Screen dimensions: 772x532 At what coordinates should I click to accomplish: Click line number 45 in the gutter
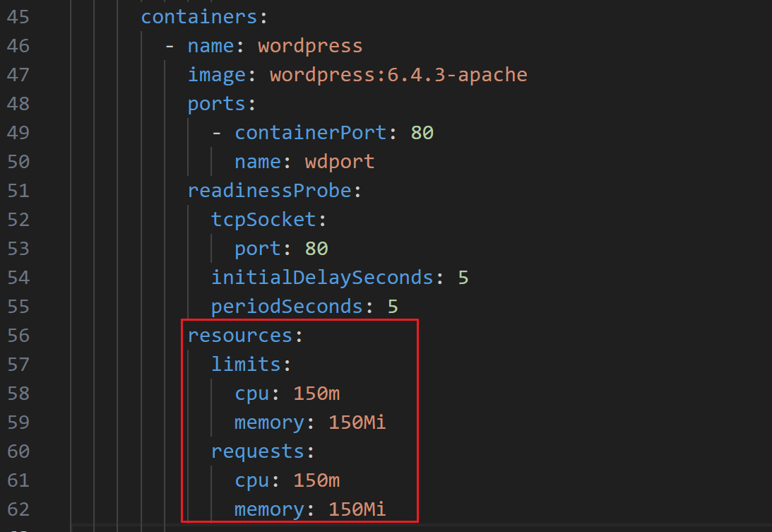pyautogui.click(x=18, y=16)
